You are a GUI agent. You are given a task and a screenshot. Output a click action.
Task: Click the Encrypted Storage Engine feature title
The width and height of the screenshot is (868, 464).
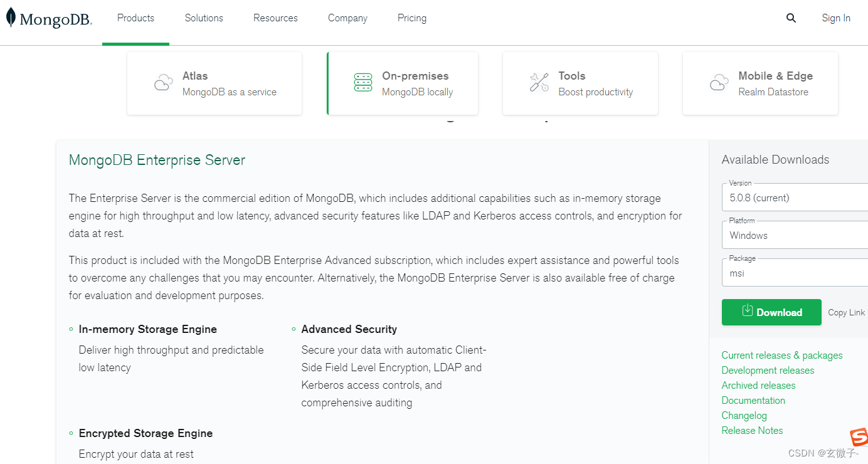pos(146,433)
